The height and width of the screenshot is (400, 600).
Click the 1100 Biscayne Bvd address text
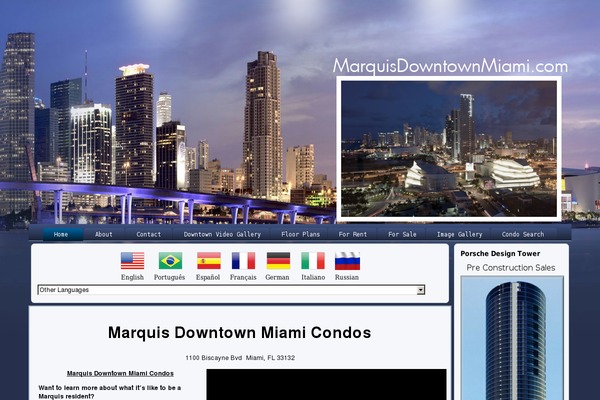point(240,358)
